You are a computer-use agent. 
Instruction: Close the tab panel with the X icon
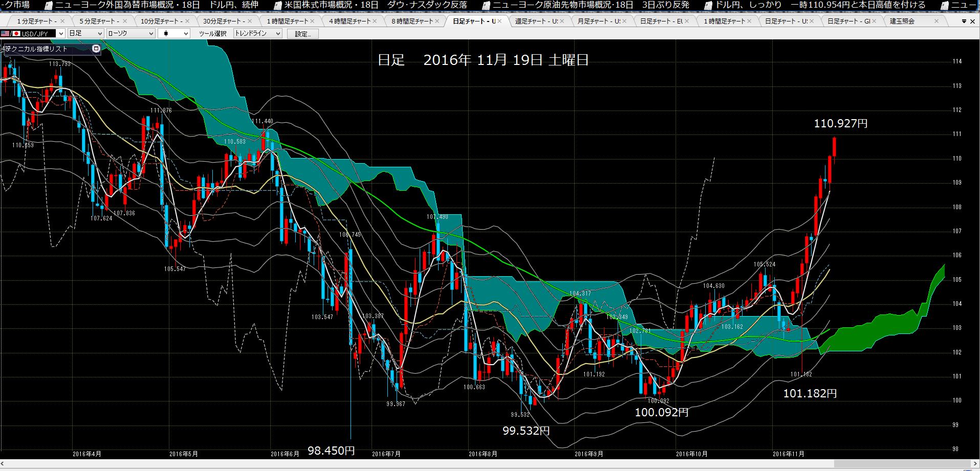pos(973,21)
